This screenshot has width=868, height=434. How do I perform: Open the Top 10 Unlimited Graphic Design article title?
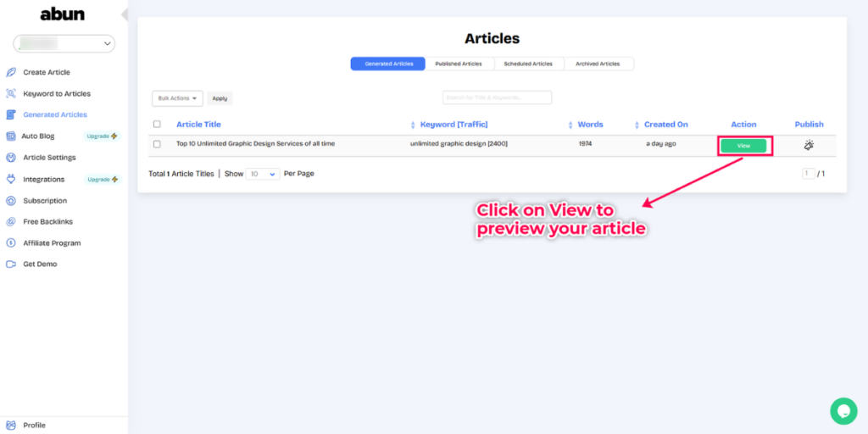[x=256, y=144]
